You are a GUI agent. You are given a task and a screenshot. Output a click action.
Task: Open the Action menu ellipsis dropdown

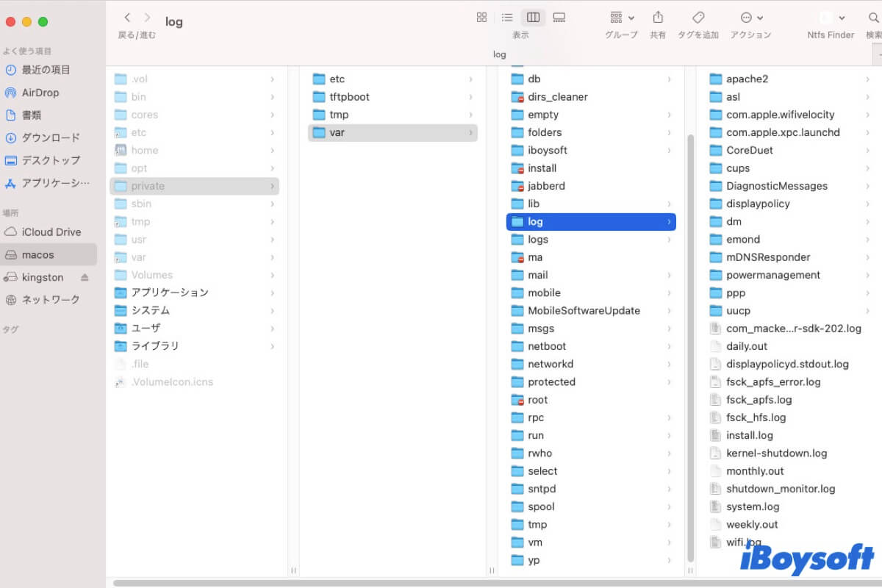coord(751,18)
